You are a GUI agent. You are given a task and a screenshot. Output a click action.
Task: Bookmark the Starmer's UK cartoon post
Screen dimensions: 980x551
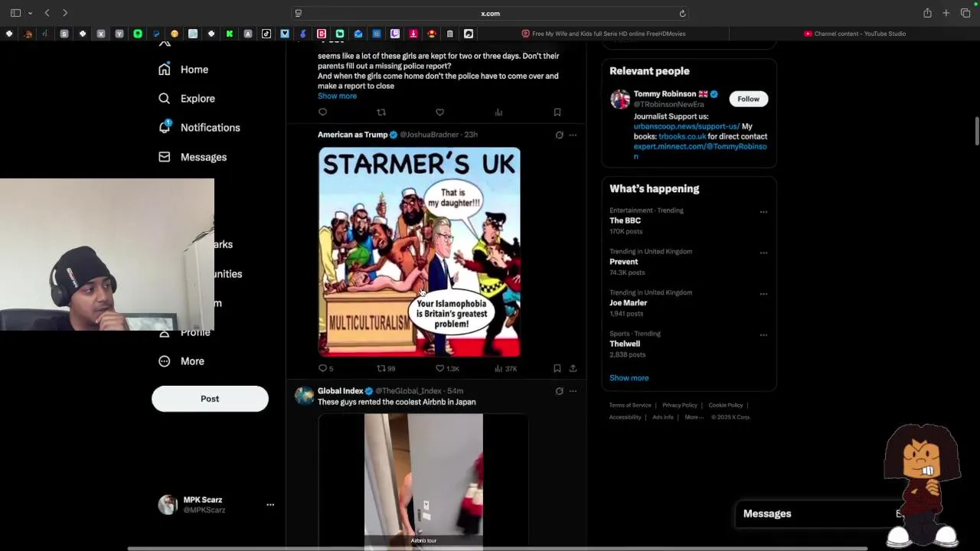557,369
